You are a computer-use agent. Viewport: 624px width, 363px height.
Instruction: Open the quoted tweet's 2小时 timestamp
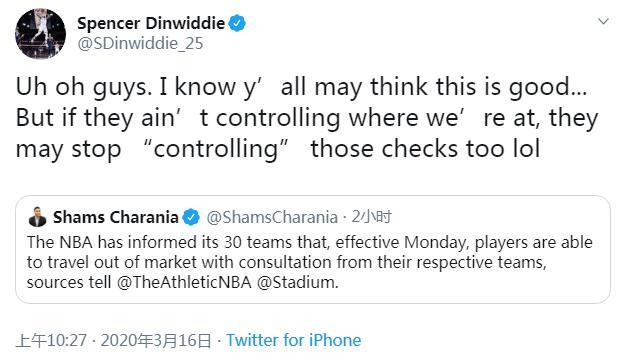click(372, 217)
